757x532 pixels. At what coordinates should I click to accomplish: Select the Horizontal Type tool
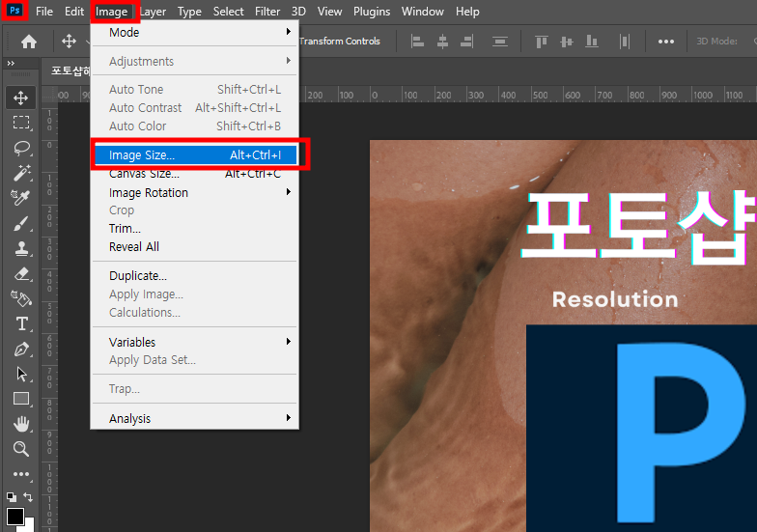point(21,324)
